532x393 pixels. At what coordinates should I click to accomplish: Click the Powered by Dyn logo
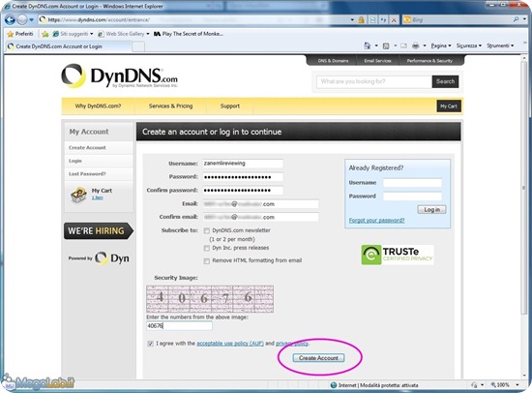click(99, 258)
